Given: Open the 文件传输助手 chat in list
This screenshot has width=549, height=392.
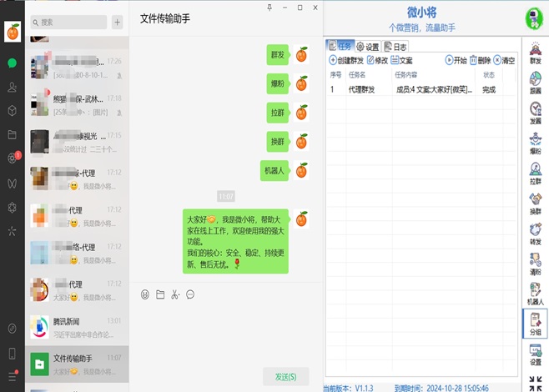Looking at the screenshot, I should (77, 364).
